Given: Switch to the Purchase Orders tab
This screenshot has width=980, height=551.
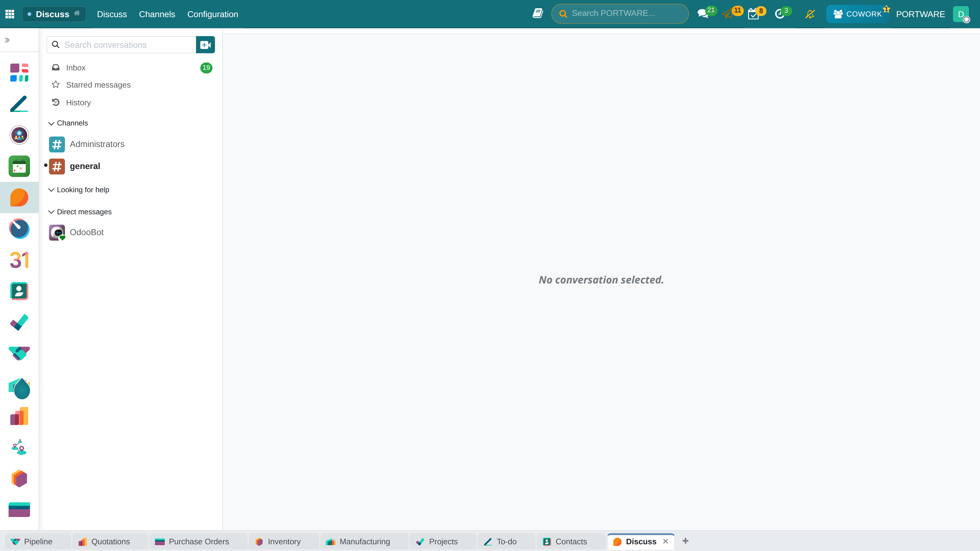Looking at the screenshot, I should click(x=198, y=542).
